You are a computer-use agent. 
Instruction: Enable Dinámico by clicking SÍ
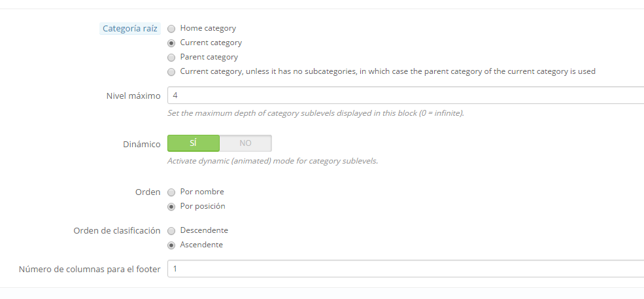194,143
